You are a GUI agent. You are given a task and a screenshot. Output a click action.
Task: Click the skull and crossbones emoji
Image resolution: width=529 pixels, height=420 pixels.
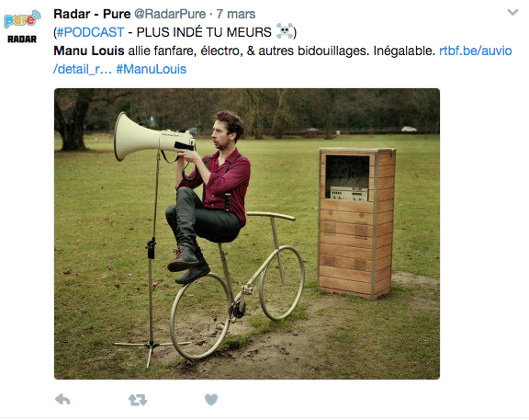pos(285,31)
